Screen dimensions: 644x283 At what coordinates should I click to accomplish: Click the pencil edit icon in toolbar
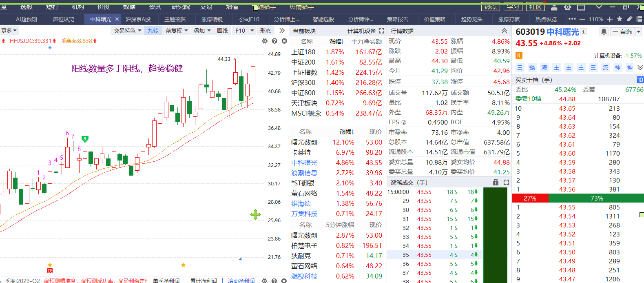tap(629, 19)
